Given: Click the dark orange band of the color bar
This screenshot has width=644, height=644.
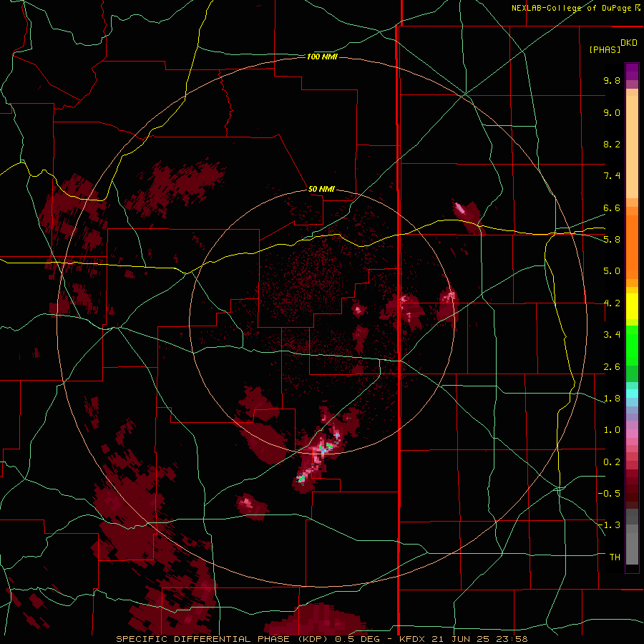Looking at the screenshot, I should pos(632,248).
